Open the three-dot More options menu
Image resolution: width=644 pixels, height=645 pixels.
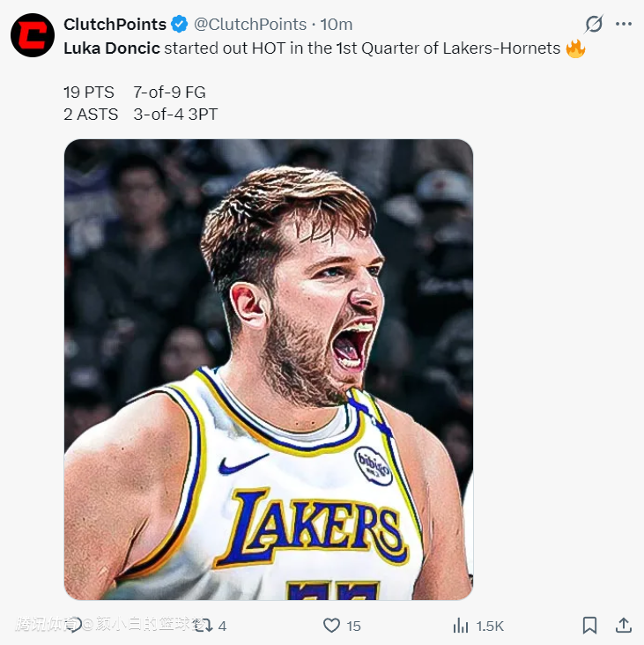624,25
